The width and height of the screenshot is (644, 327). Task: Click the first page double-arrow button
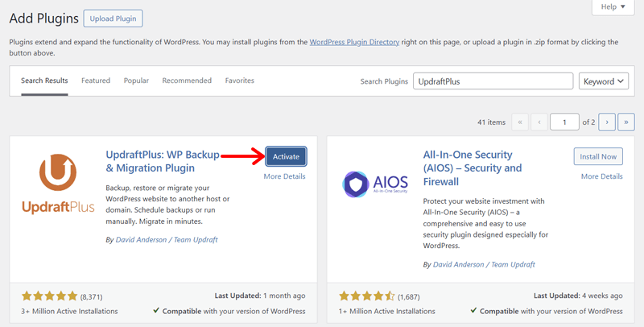[520, 122]
